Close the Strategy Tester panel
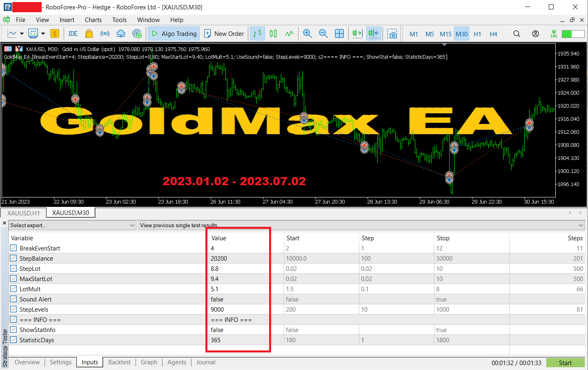 (4, 223)
